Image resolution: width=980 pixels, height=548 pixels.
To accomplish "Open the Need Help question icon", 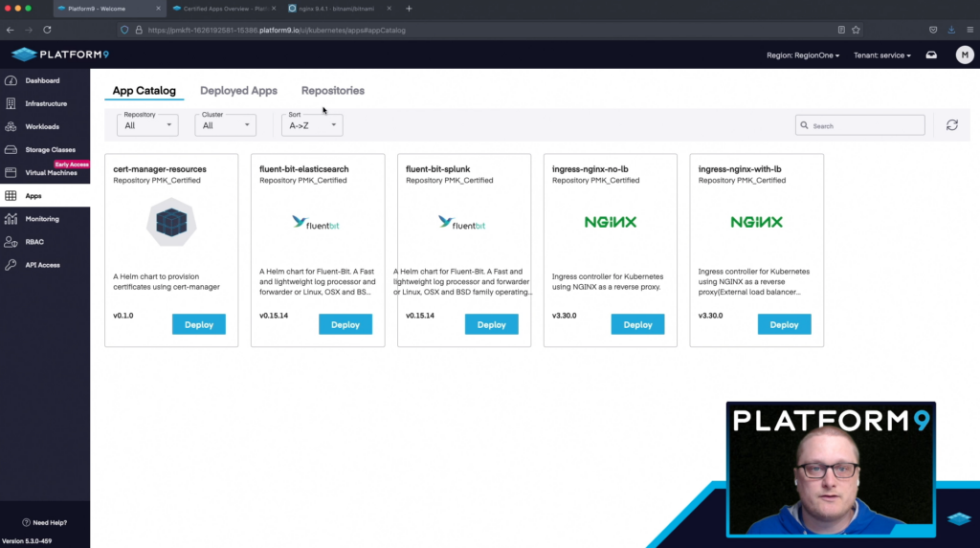I will 26,522.
